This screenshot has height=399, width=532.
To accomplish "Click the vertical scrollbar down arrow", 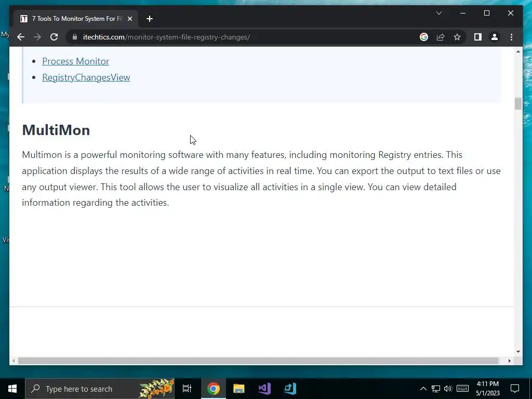I will tap(518, 352).
